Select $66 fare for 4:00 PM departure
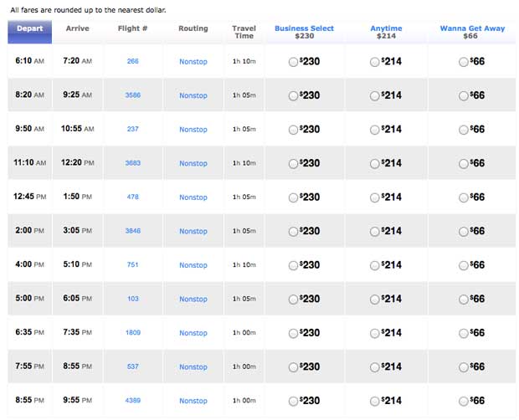Screen dimensions: 519x420 [x=464, y=265]
